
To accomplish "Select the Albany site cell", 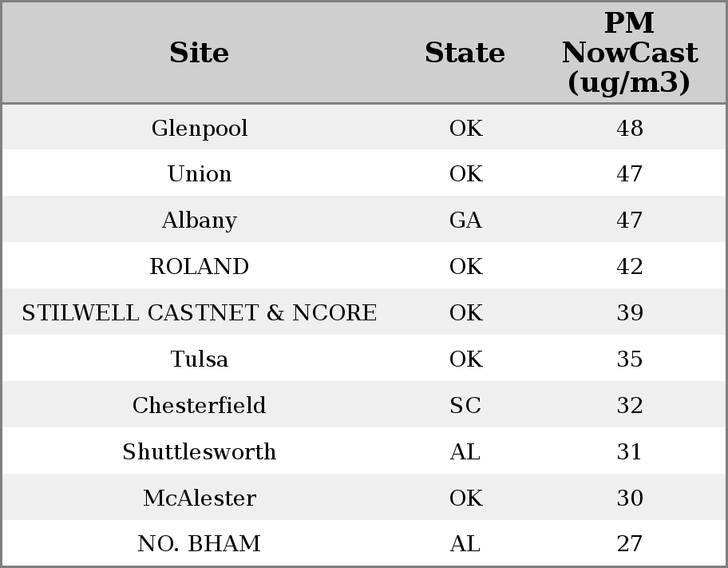I will point(200,220).
